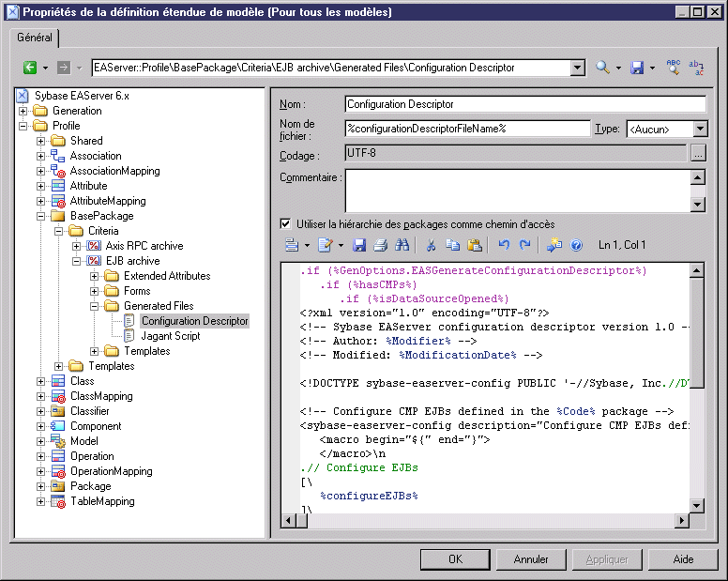Screen dimensions: 728x581
Task: Expand the Shared folder node
Action: point(41,141)
